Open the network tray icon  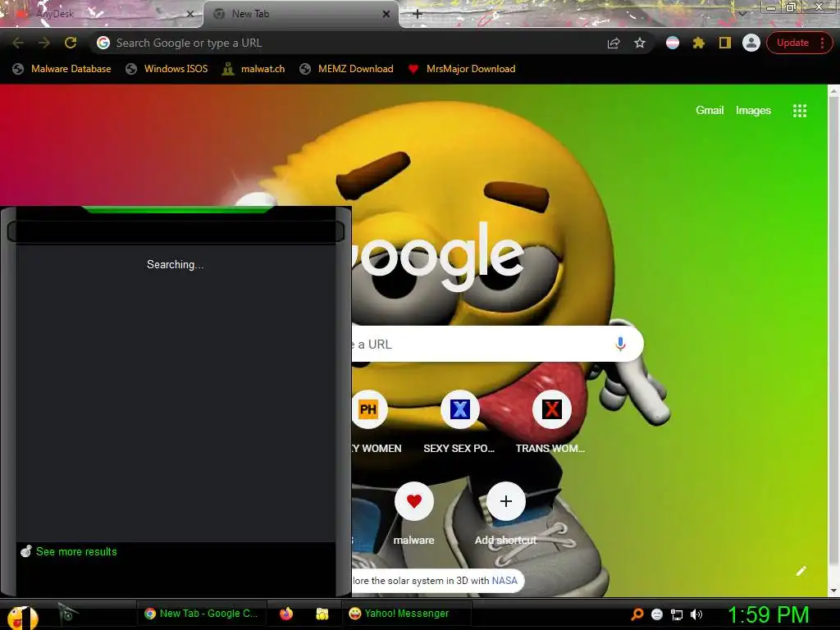tap(677, 614)
